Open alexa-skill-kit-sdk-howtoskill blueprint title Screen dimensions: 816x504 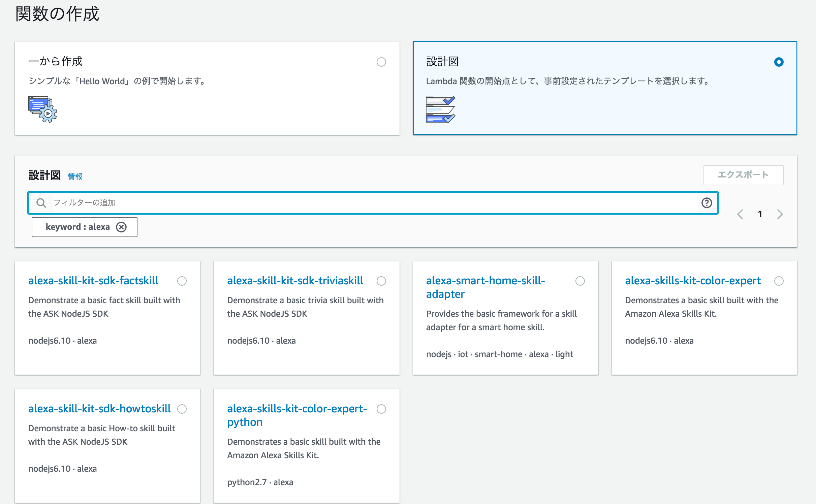(x=99, y=409)
